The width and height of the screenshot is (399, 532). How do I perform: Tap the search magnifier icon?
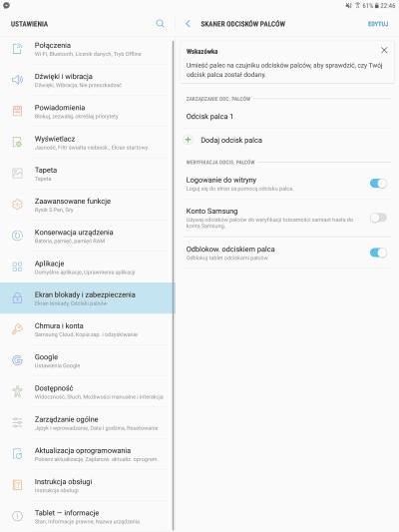(160, 23)
